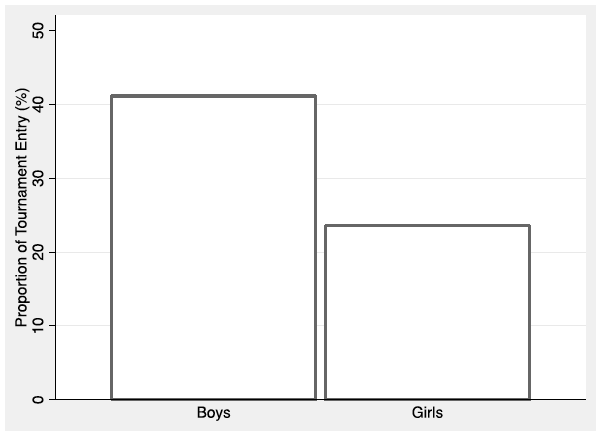Click the 20 tick label on y-axis
Image resolution: width=601 pixels, height=436 pixels.
pos(38,252)
